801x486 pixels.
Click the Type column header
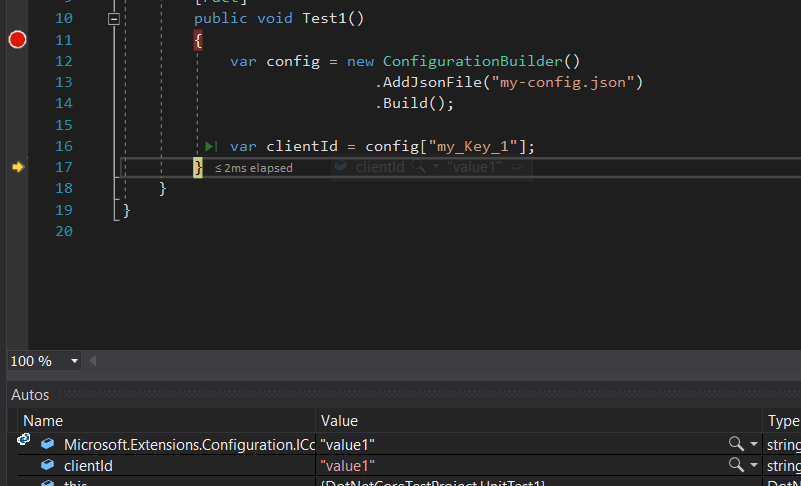782,421
